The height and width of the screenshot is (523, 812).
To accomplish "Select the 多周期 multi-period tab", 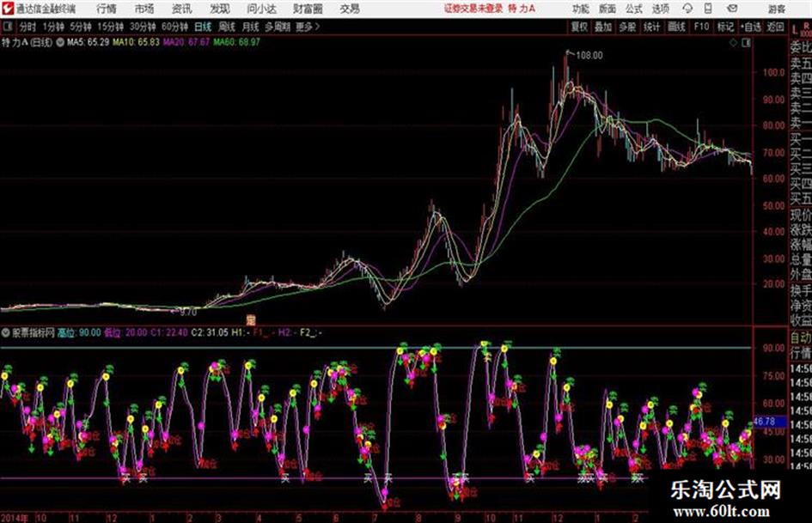I will (x=278, y=27).
